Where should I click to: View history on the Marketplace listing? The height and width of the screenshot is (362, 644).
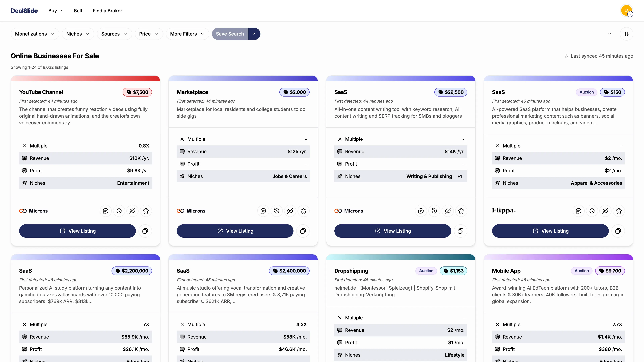(x=277, y=211)
